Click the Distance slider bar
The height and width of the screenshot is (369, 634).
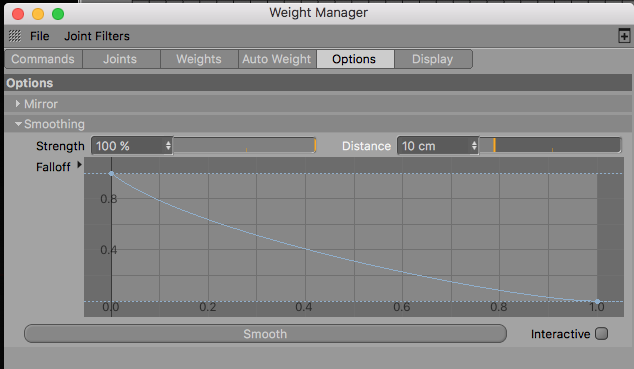coord(550,145)
